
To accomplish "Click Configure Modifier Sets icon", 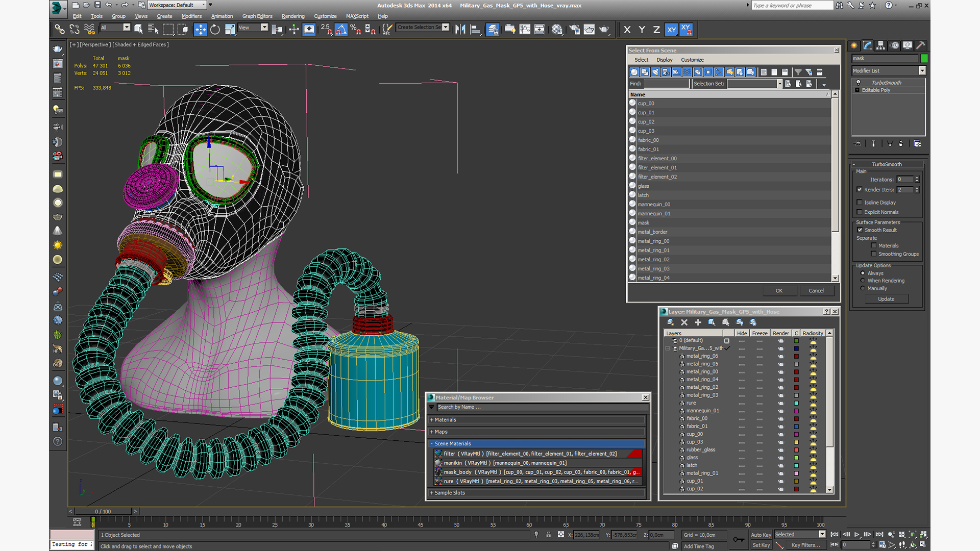I will 917,144.
